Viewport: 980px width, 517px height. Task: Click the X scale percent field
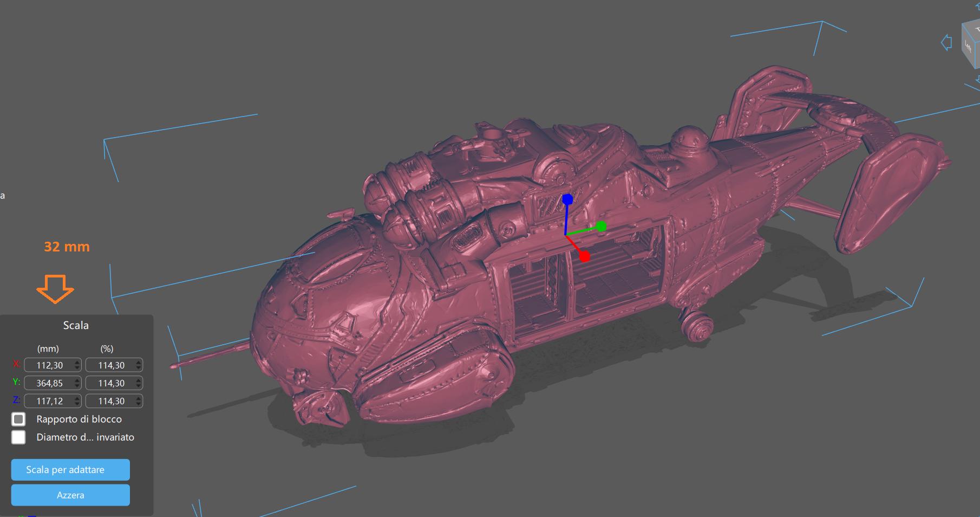[110, 365]
